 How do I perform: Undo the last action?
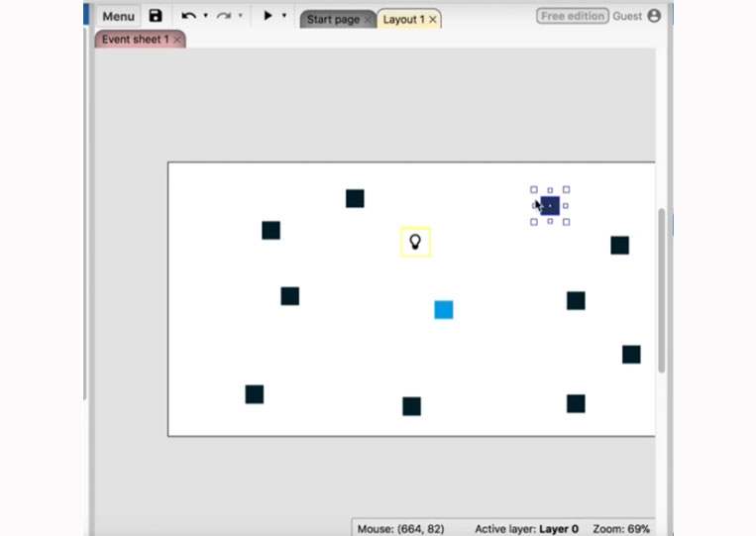pos(188,16)
